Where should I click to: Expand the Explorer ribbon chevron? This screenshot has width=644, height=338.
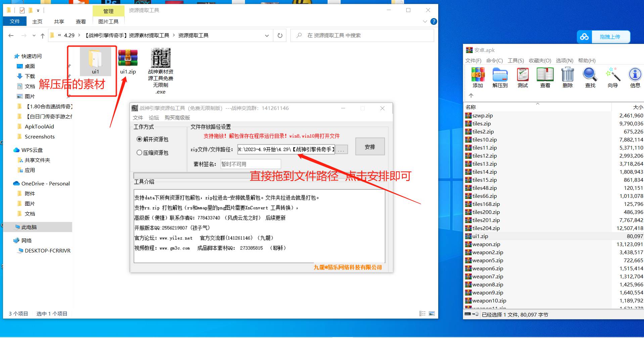425,21
